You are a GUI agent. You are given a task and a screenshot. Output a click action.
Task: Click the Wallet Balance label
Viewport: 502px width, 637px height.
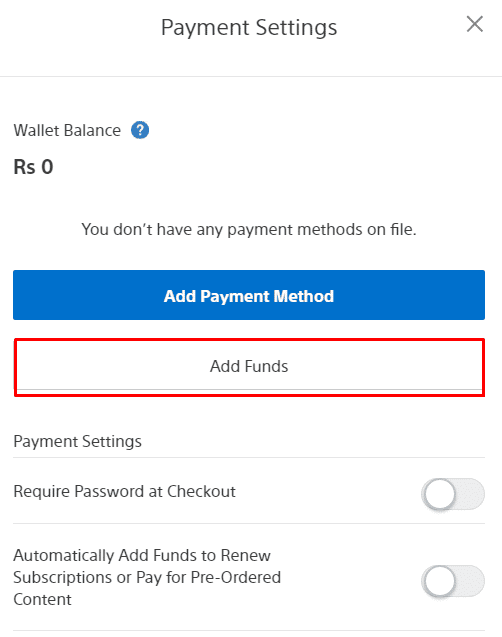[67, 130]
